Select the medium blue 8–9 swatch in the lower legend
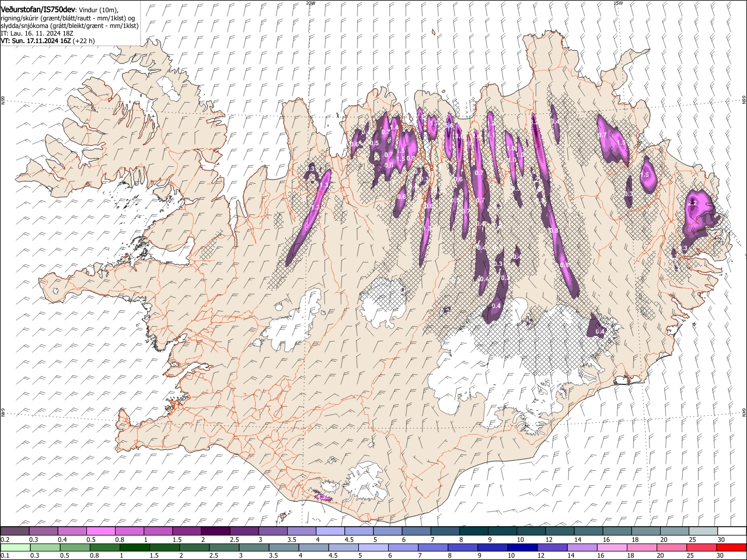This screenshot has width=747, height=560. tap(462, 547)
